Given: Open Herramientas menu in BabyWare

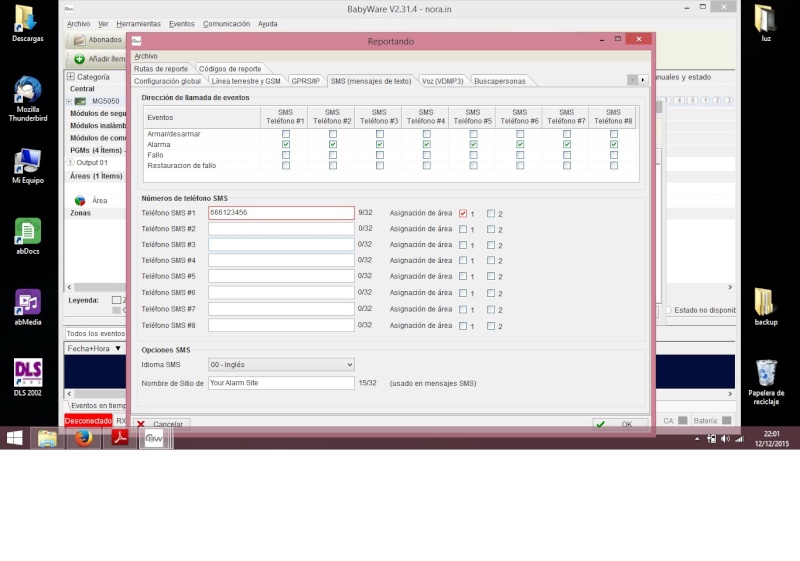Looking at the screenshot, I should (138, 24).
